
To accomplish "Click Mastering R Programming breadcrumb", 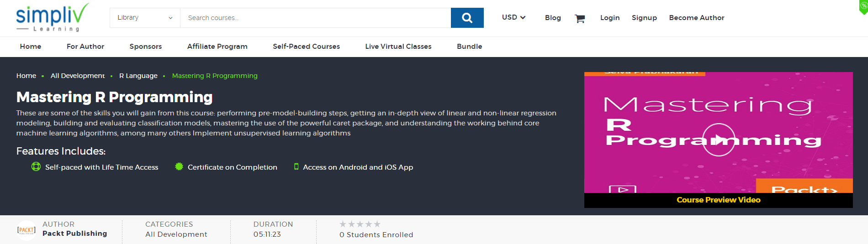I will (215, 76).
